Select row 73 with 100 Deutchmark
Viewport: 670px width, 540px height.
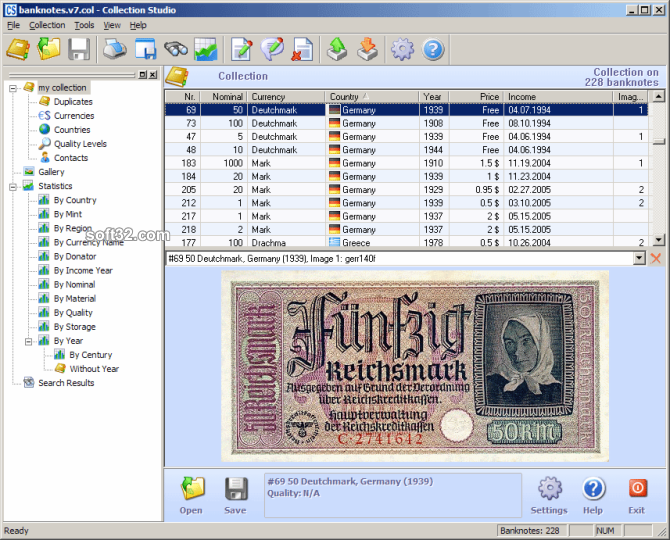tap(406, 123)
